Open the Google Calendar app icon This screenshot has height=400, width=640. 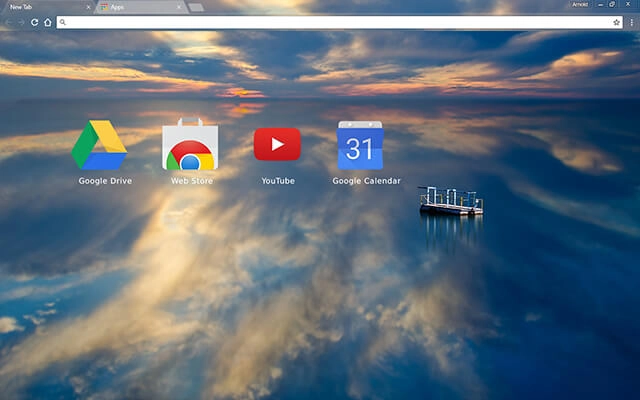pos(360,145)
